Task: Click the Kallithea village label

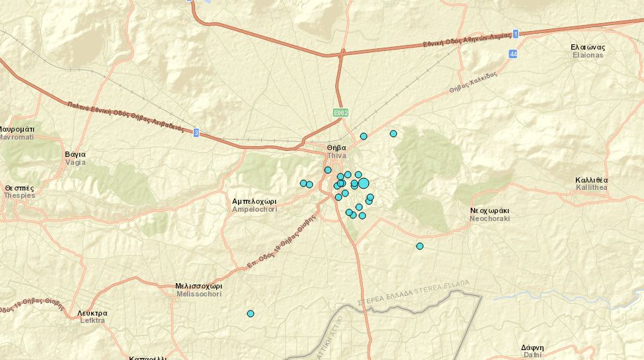Action: pyautogui.click(x=591, y=184)
